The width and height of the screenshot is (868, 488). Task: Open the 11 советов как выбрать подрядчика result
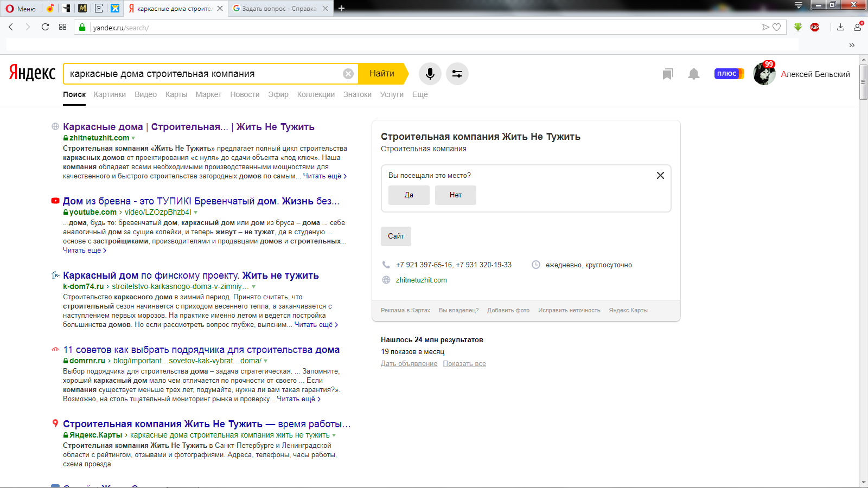point(201,350)
